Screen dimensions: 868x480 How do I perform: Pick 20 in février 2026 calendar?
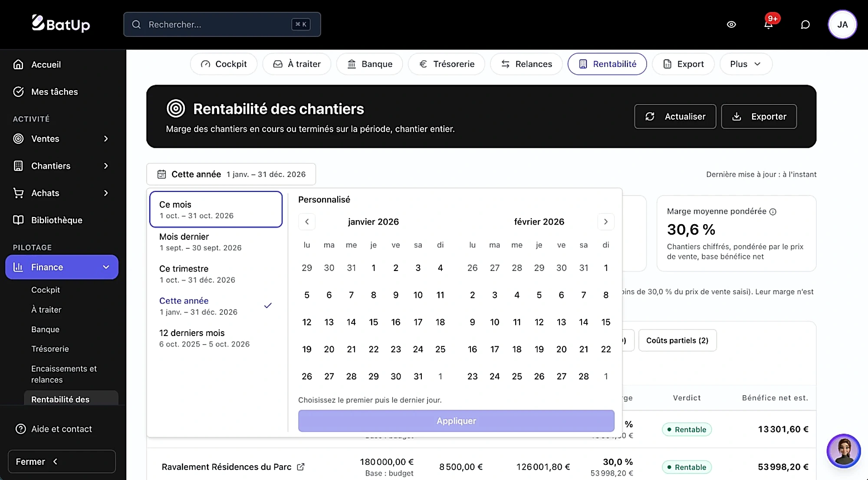pos(562,349)
